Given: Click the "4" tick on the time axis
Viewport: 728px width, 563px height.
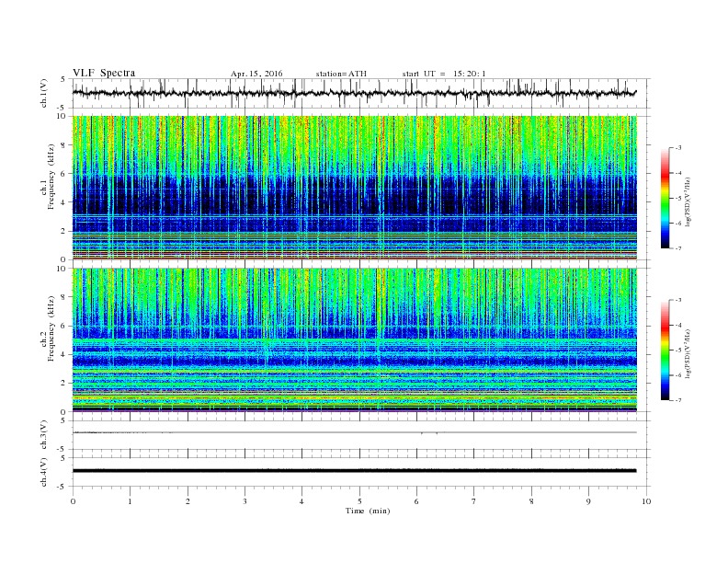Looking at the screenshot, I should point(301,501).
